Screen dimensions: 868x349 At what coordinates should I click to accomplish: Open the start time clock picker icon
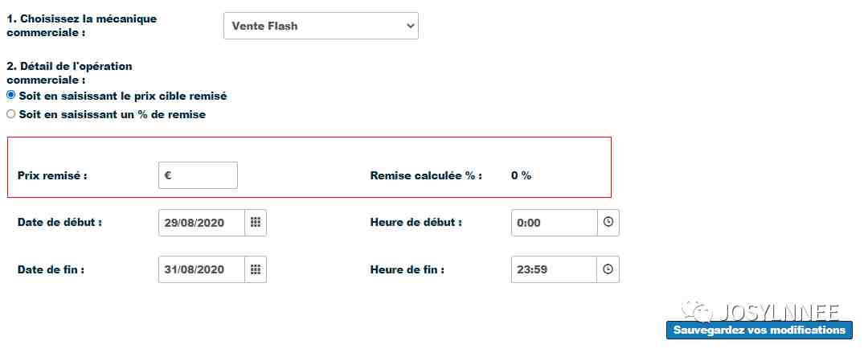tap(608, 223)
